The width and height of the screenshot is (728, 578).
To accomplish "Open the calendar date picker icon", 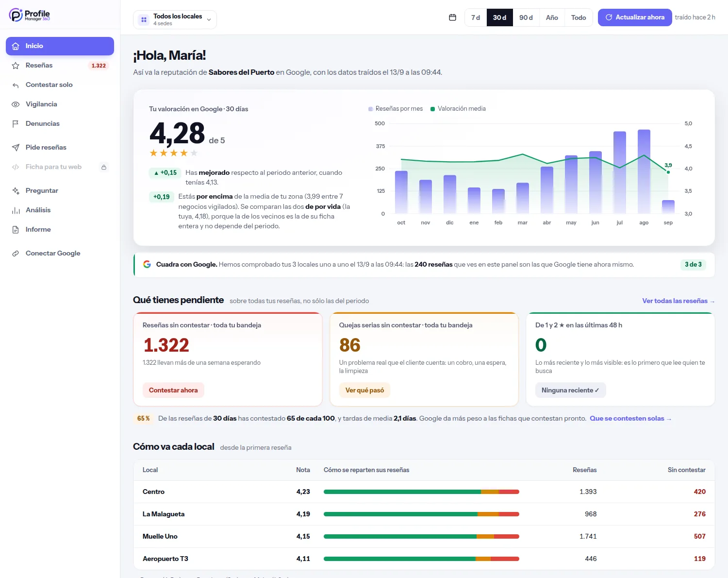I will [x=452, y=17].
